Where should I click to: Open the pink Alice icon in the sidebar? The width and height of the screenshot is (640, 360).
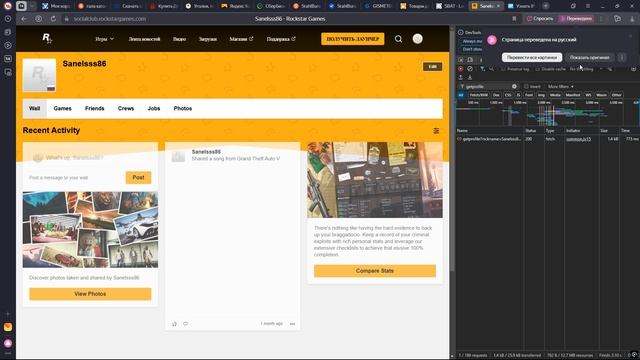pyautogui.click(x=8, y=343)
